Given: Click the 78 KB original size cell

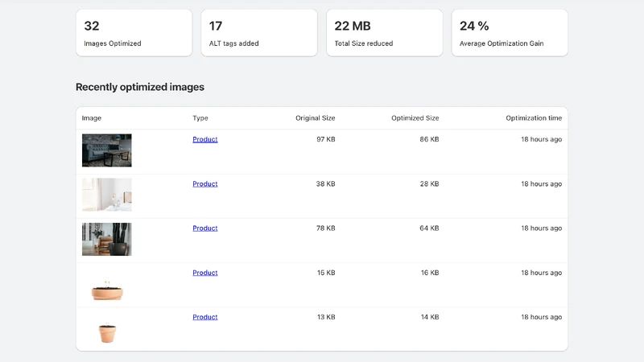Looking at the screenshot, I should [x=326, y=228].
